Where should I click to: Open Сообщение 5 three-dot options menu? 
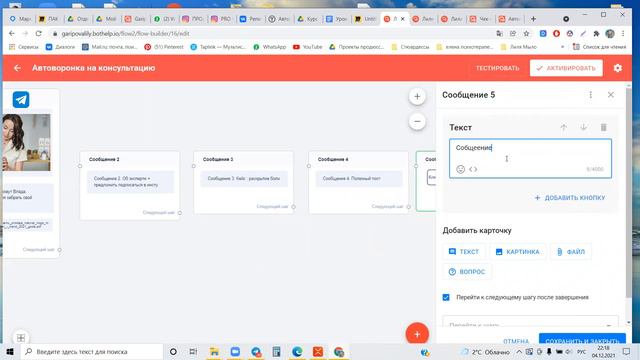tap(590, 95)
